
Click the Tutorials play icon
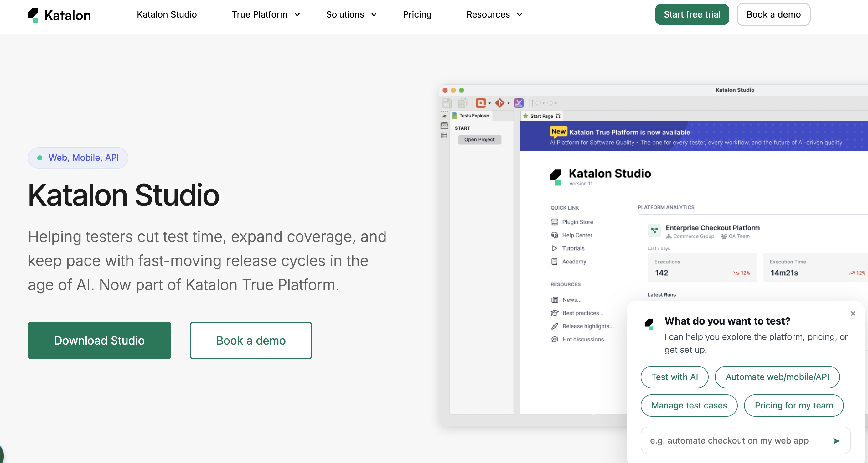(554, 248)
